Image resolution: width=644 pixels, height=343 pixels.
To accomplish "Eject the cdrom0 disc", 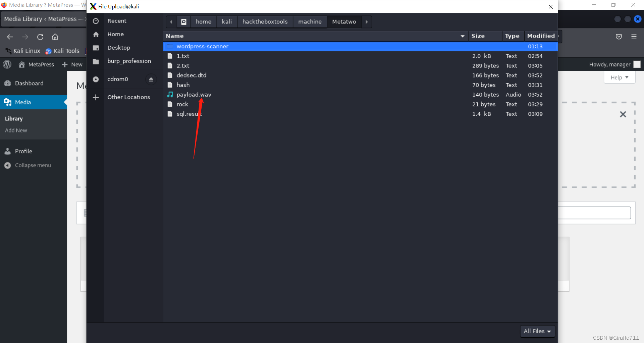I will 151,79.
